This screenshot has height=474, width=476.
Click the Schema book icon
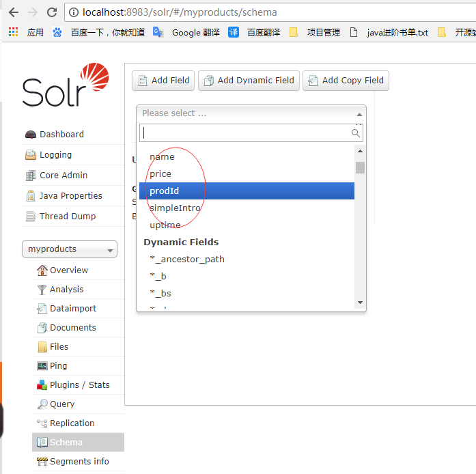(x=42, y=443)
